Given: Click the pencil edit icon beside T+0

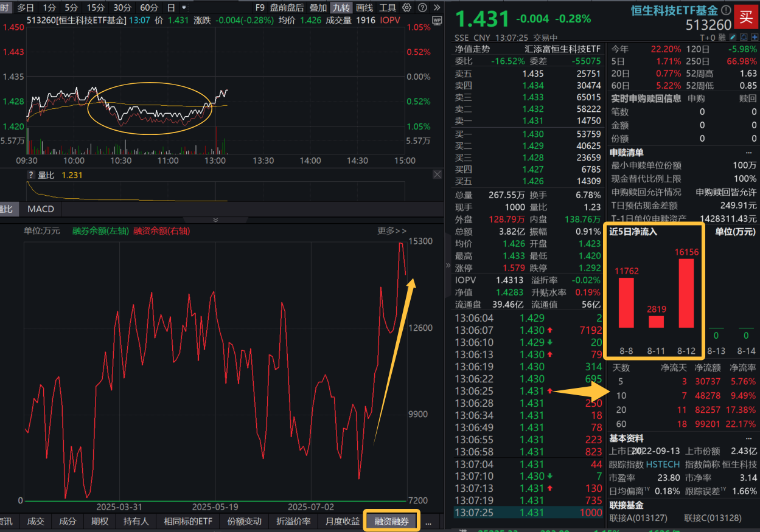Looking at the screenshot, I should click(x=733, y=37).
